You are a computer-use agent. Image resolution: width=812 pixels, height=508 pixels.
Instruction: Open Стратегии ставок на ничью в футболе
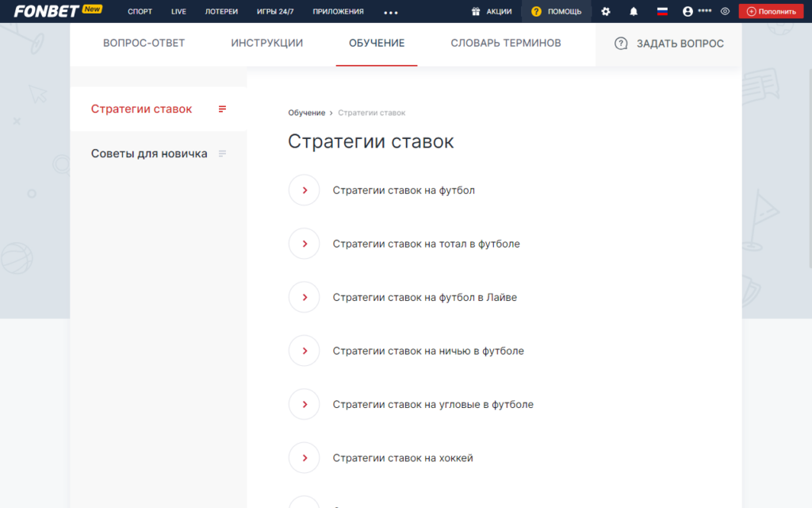[x=428, y=351]
